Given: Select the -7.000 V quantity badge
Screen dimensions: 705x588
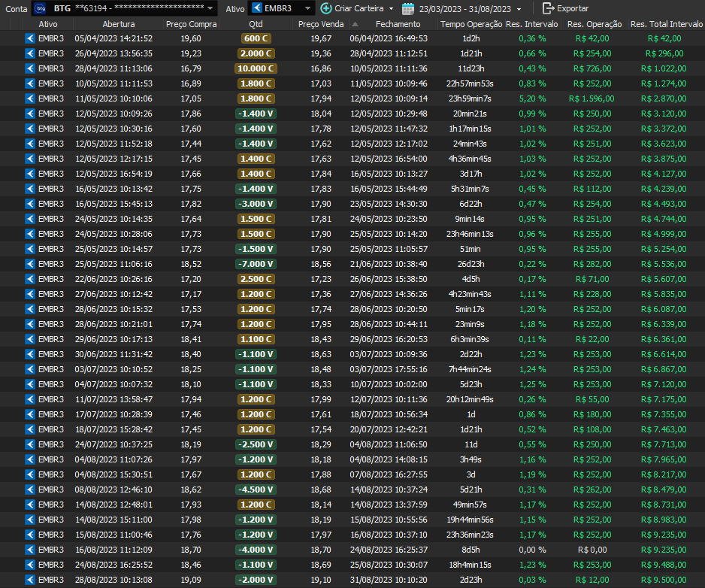Looking at the screenshot, I should [x=256, y=264].
